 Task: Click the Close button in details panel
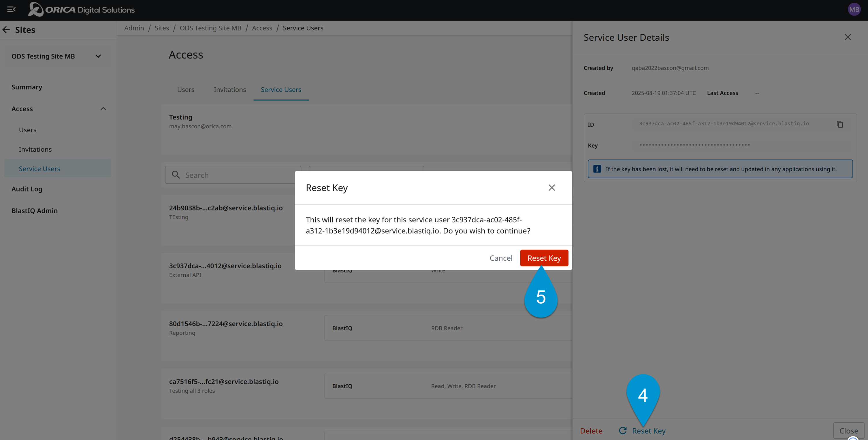[848, 430]
